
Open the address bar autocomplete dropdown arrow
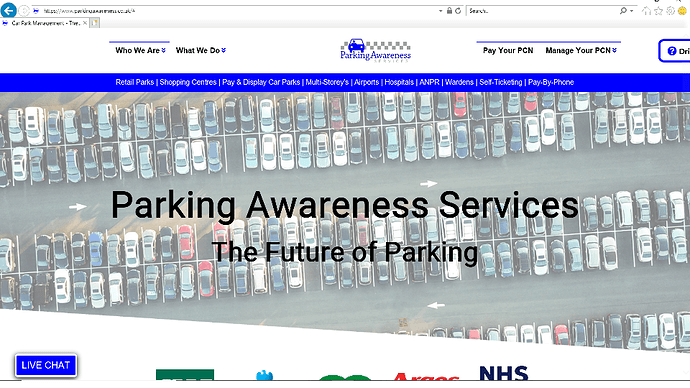pos(440,11)
